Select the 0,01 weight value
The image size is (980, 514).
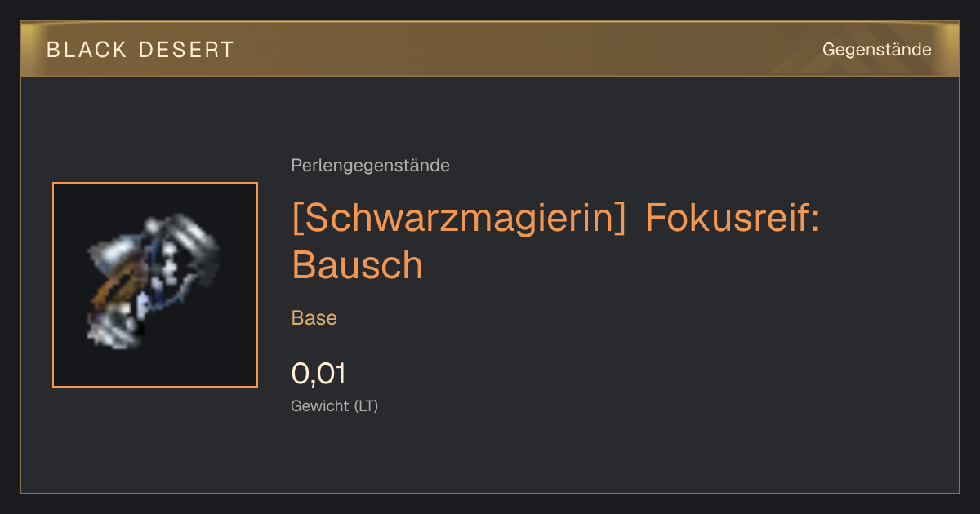point(318,374)
